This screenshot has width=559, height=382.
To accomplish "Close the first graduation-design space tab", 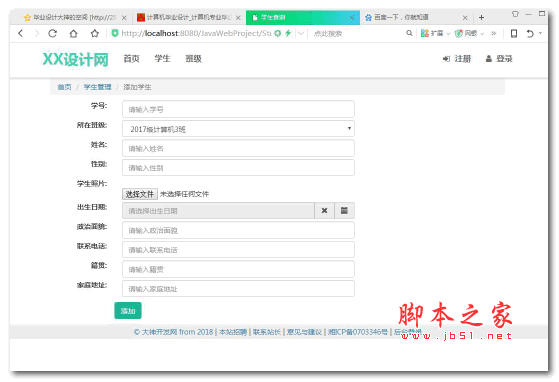I will point(124,17).
